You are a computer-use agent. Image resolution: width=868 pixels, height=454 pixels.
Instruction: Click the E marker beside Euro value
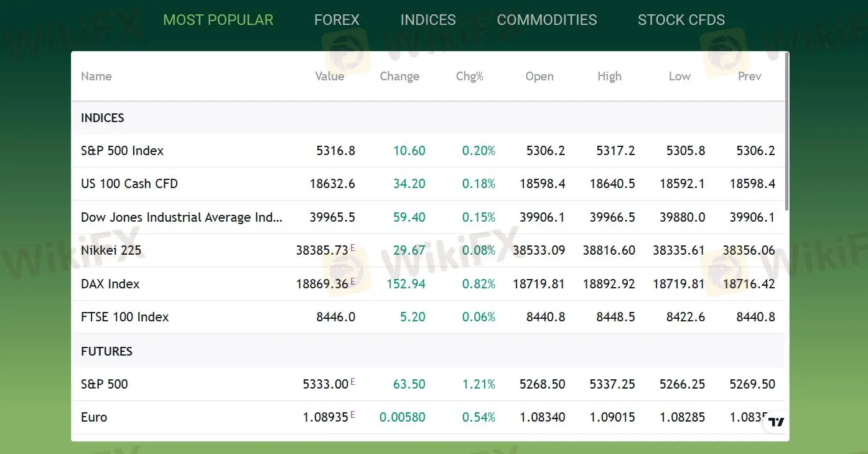tap(353, 415)
